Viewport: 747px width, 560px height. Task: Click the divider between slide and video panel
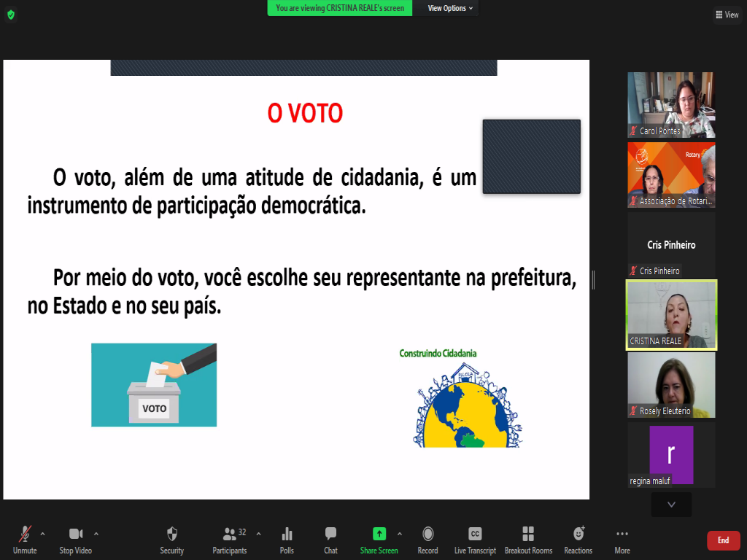593,280
